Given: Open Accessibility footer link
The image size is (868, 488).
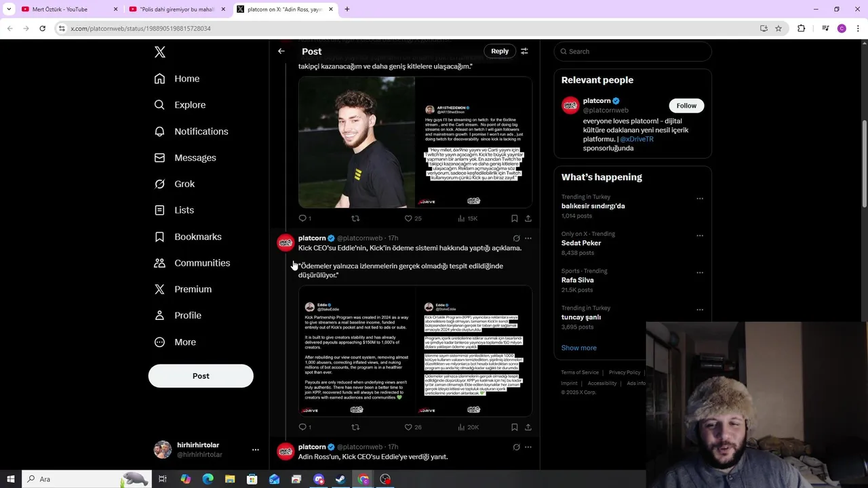Looking at the screenshot, I should point(602,383).
